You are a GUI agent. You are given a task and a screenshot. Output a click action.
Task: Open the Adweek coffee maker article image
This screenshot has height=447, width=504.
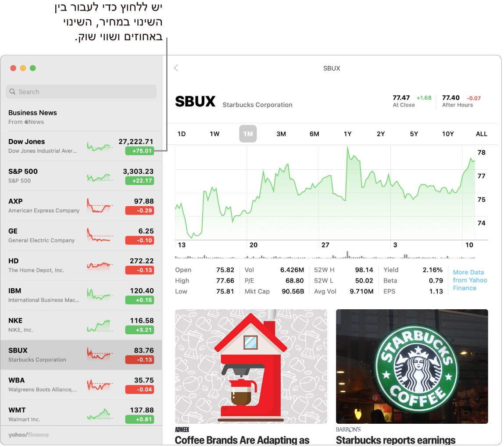(251, 366)
